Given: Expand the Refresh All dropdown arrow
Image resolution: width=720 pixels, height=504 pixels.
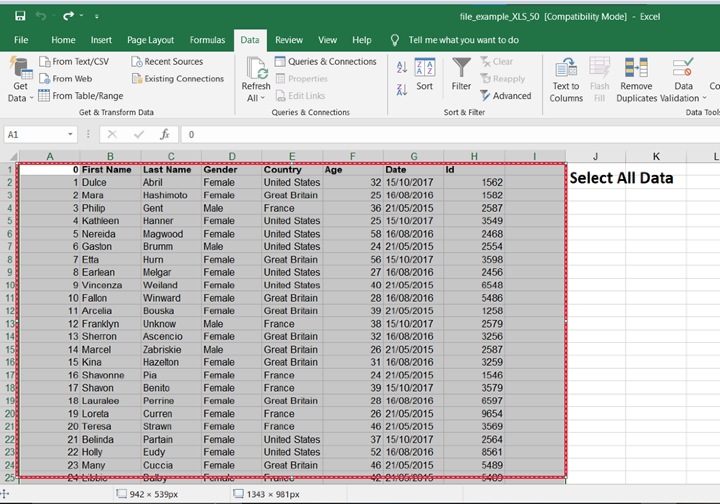Looking at the screenshot, I should [x=263, y=98].
